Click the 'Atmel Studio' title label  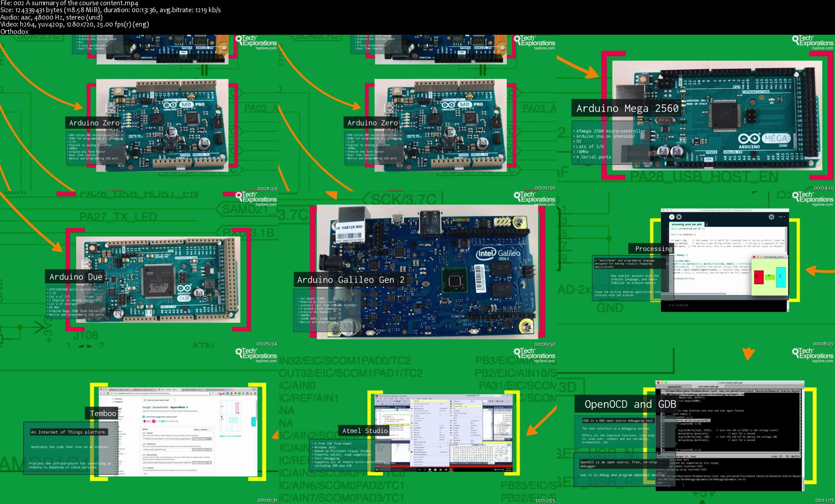365,431
